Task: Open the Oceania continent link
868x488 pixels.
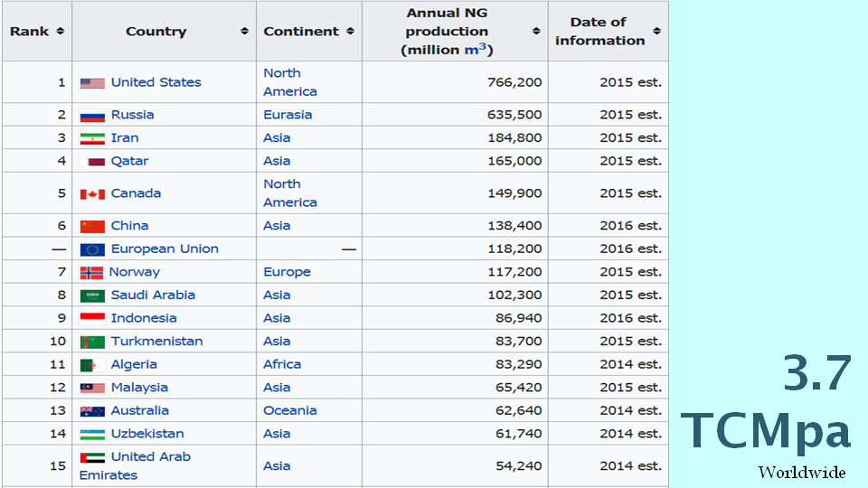Action: (x=289, y=410)
